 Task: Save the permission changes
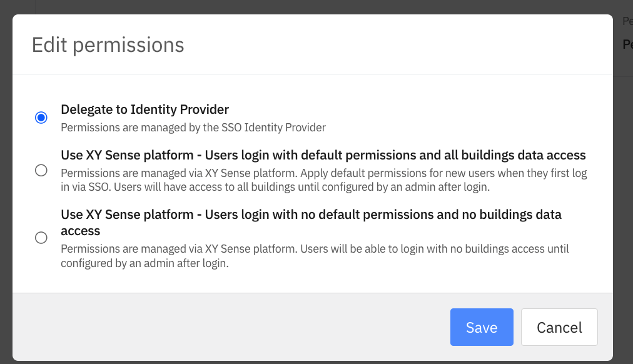(482, 327)
